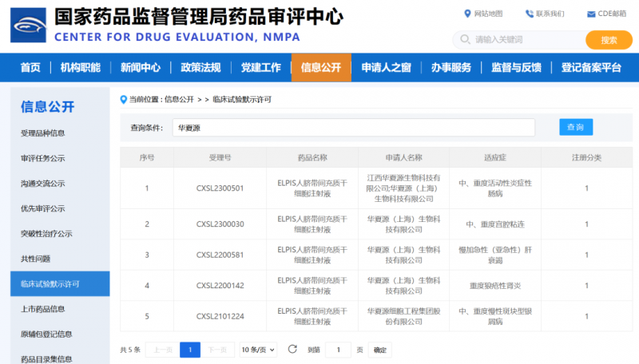
Task: Open the 10条/页 page size dropdown
Action: point(258,350)
